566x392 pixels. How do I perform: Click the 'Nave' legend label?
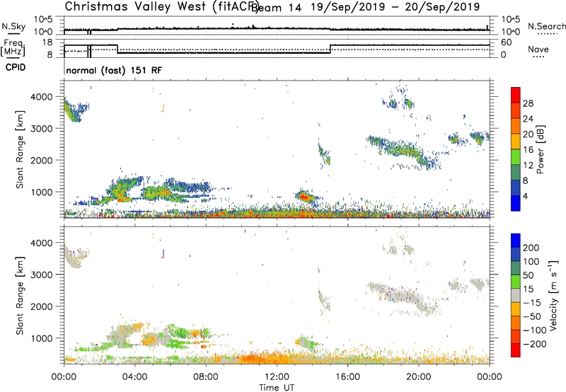pos(538,50)
